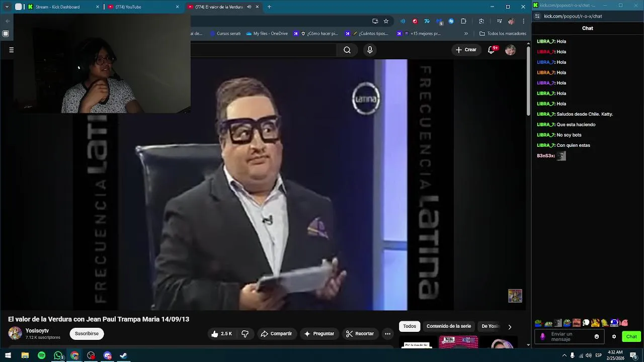Click Compartir to share the video
This screenshot has width=644, height=362.
(x=276, y=334)
